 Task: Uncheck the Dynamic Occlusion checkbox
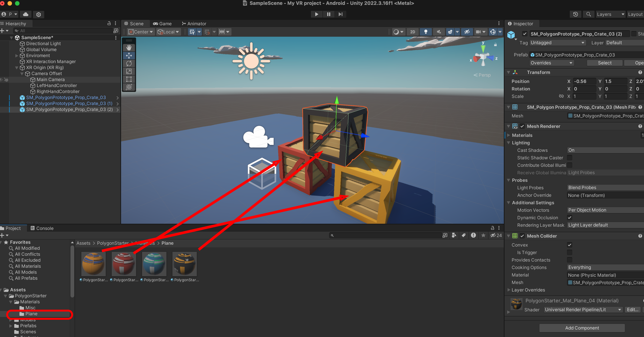pyautogui.click(x=570, y=217)
